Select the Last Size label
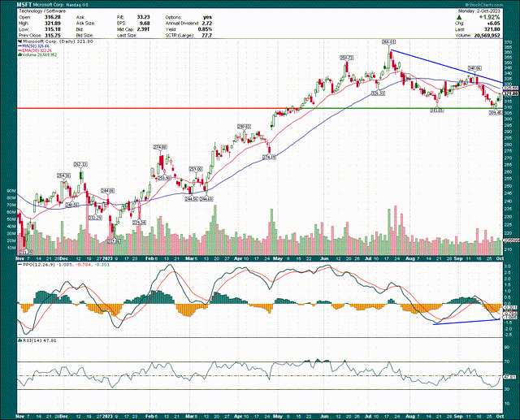520x420 pixels. (x=127, y=35)
